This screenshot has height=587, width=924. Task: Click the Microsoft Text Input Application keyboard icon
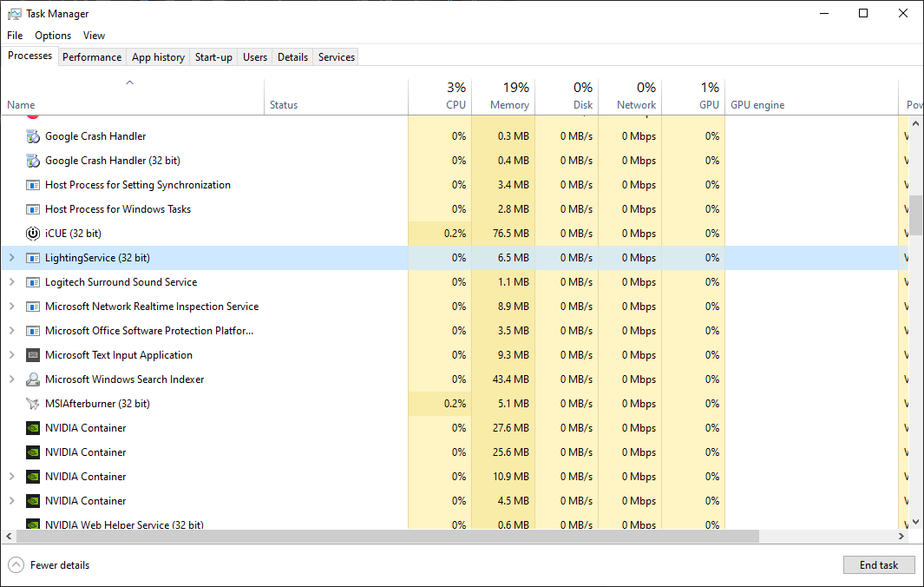tap(33, 355)
